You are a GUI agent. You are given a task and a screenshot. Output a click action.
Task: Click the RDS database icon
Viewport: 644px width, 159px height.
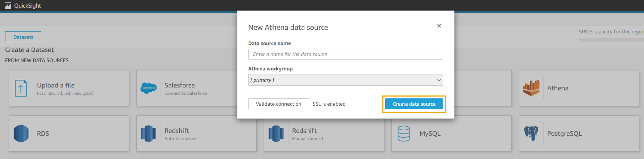[21, 134]
